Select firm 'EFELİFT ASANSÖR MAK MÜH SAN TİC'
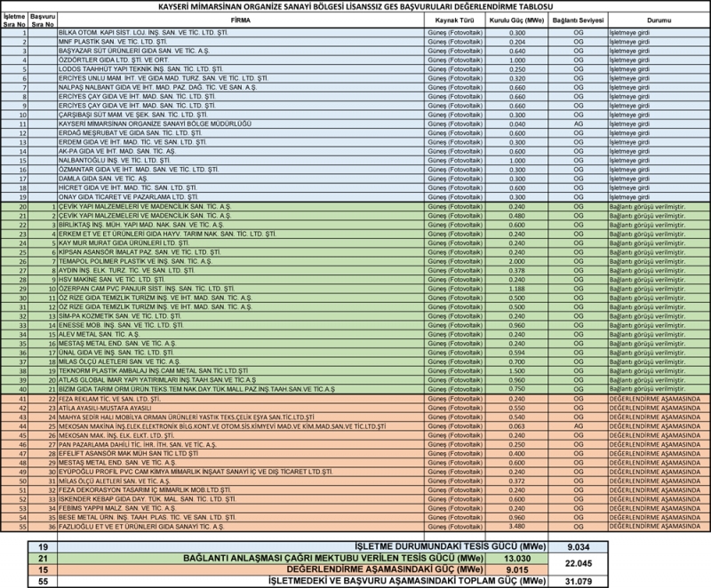The image size is (711, 588). tap(128, 454)
